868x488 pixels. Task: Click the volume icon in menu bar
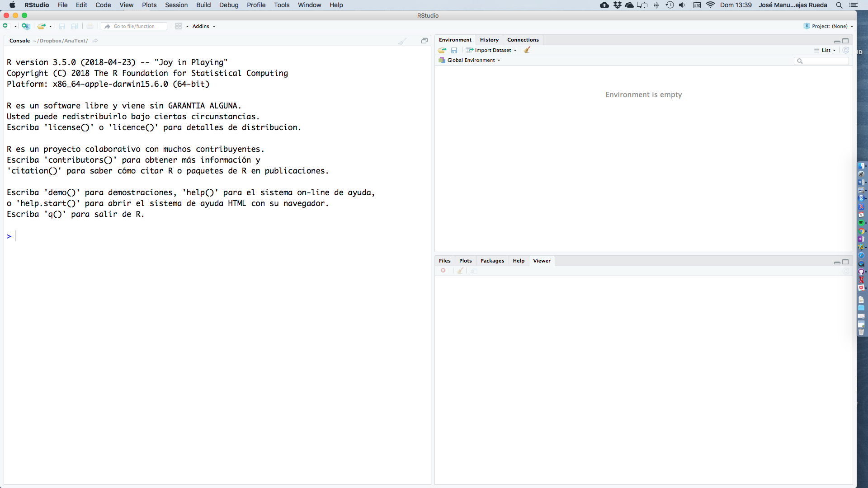[682, 5]
